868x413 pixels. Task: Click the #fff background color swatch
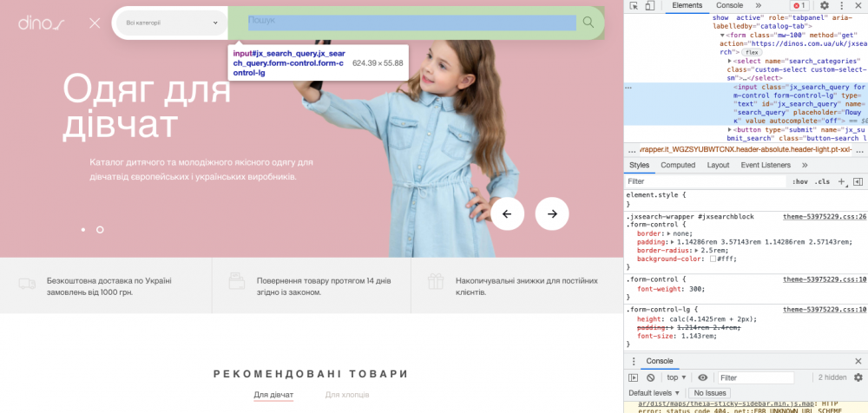[713, 259]
